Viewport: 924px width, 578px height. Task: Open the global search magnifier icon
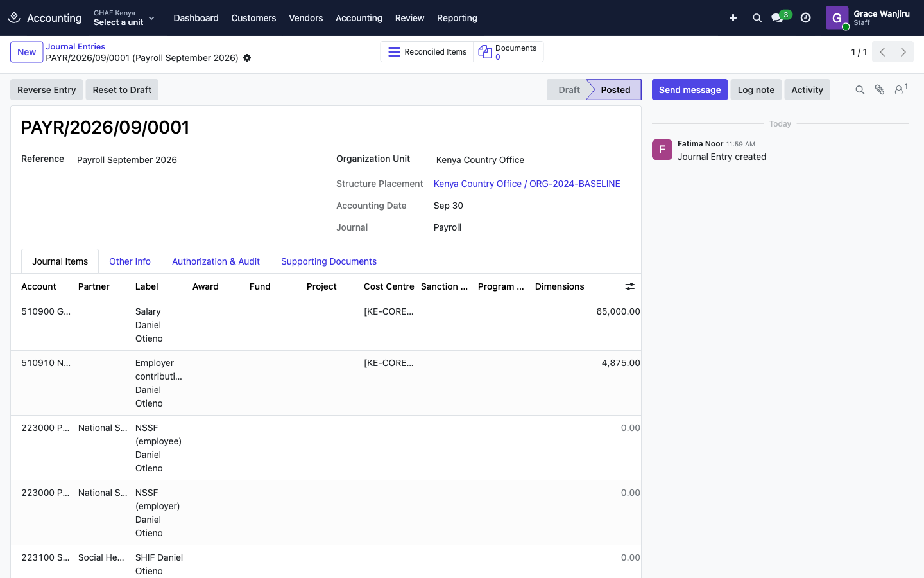757,18
